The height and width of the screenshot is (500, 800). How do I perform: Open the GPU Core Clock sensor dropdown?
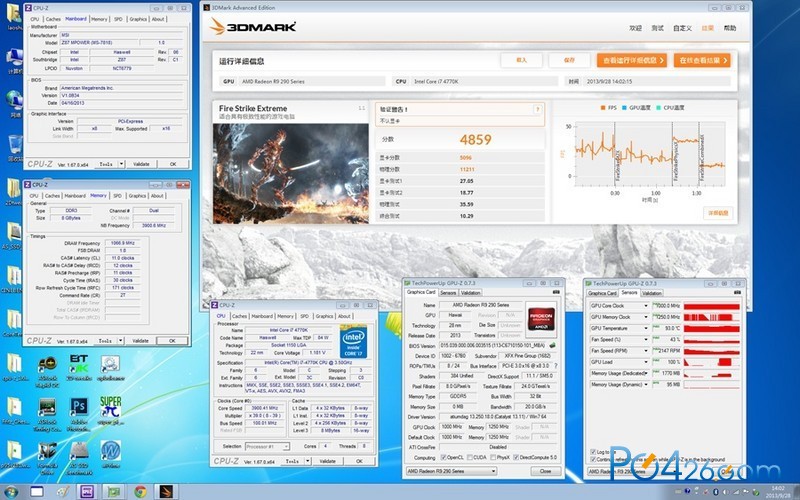coord(646,306)
